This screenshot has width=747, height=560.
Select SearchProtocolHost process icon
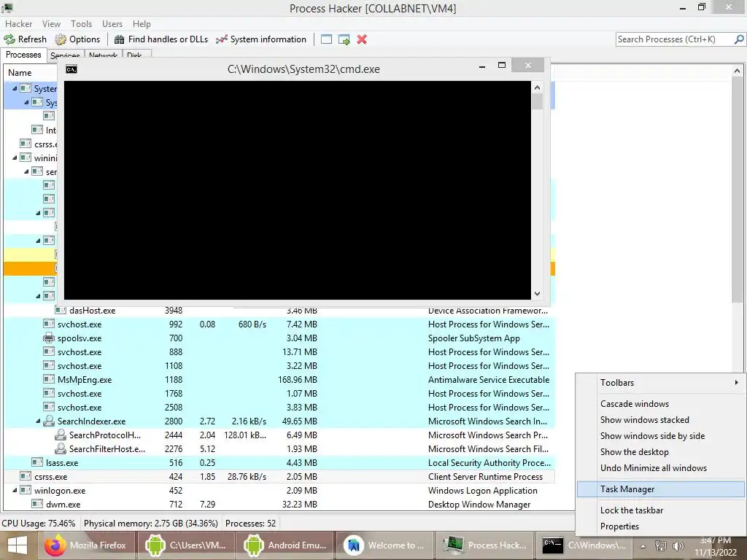coord(61,435)
